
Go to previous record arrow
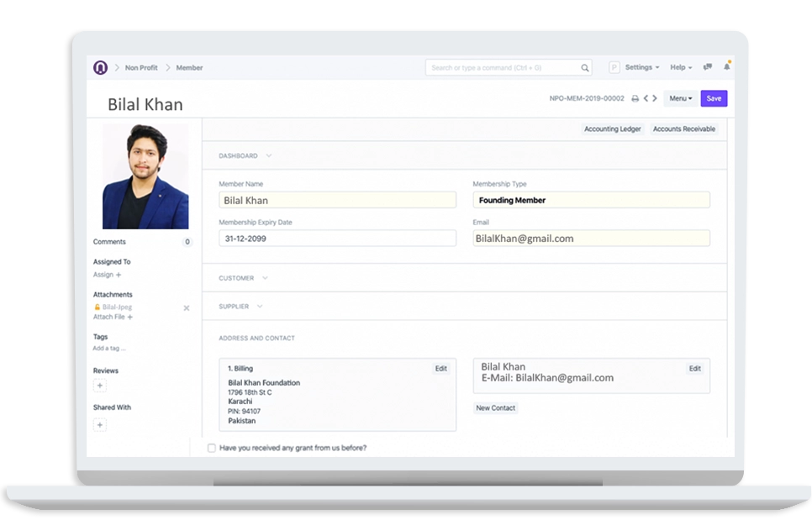[x=646, y=97]
